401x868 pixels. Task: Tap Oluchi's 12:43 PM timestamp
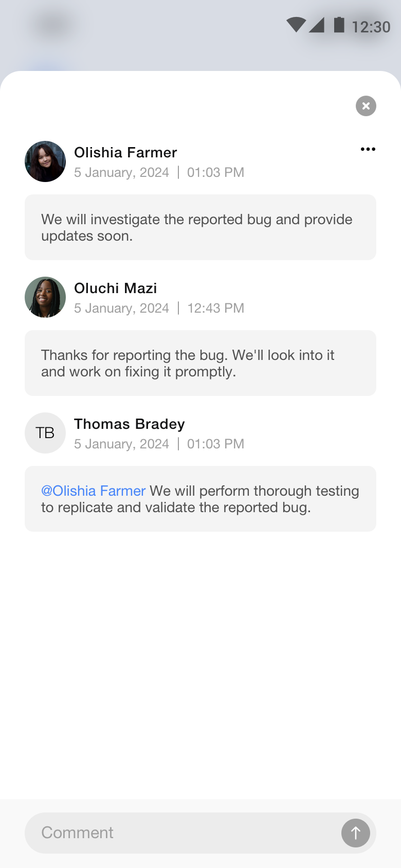coord(216,308)
